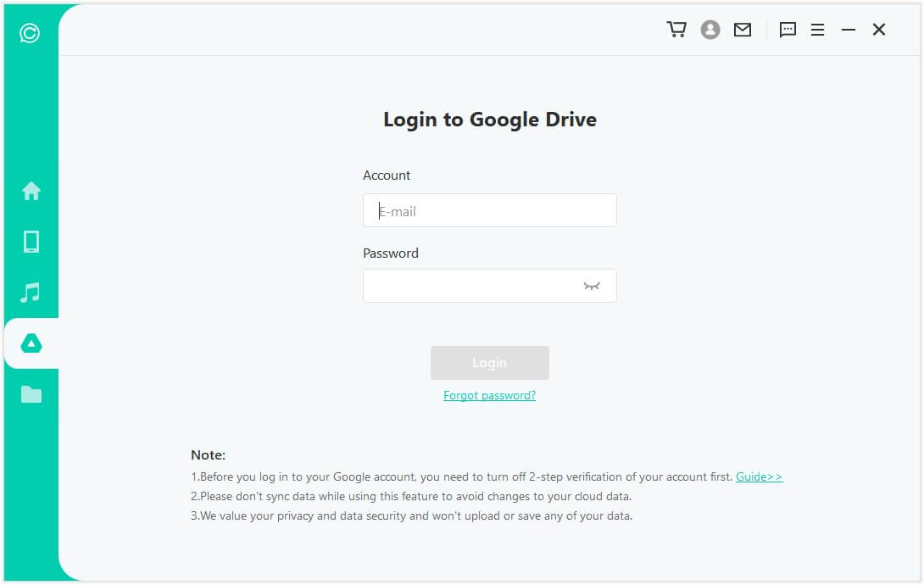The height and width of the screenshot is (585, 924).
Task: Open the user account profile icon
Action: pos(710,30)
